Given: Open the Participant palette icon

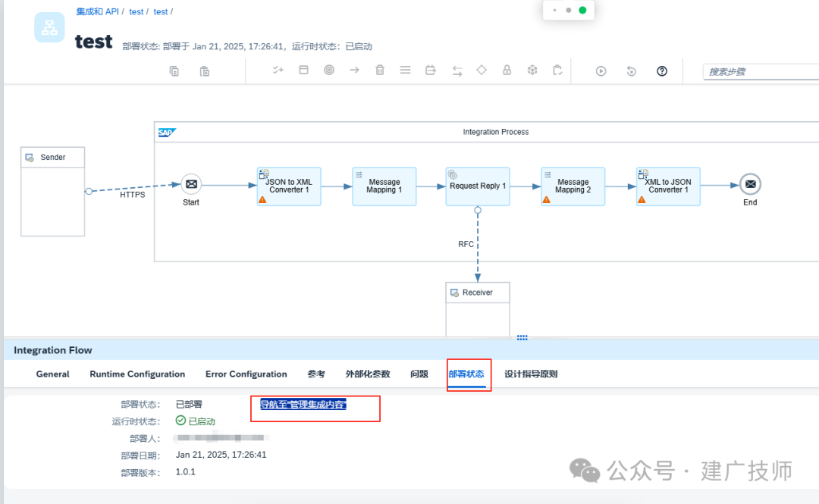Looking at the screenshot, I should coord(303,70).
